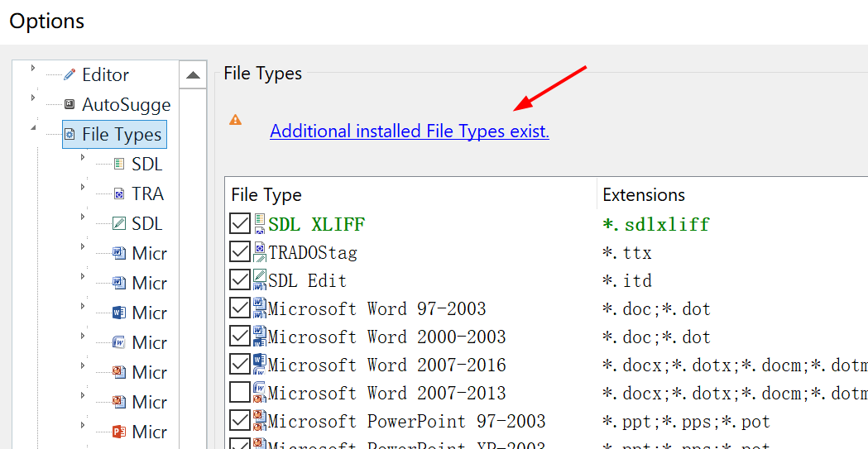Enable the Microsoft Word 2007-2013 checkbox
The width and height of the screenshot is (868, 449).
240,393
